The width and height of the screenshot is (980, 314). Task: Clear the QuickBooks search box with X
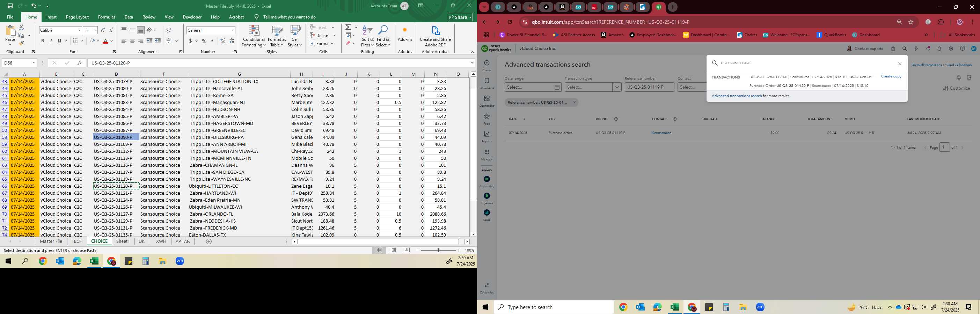click(x=900, y=63)
